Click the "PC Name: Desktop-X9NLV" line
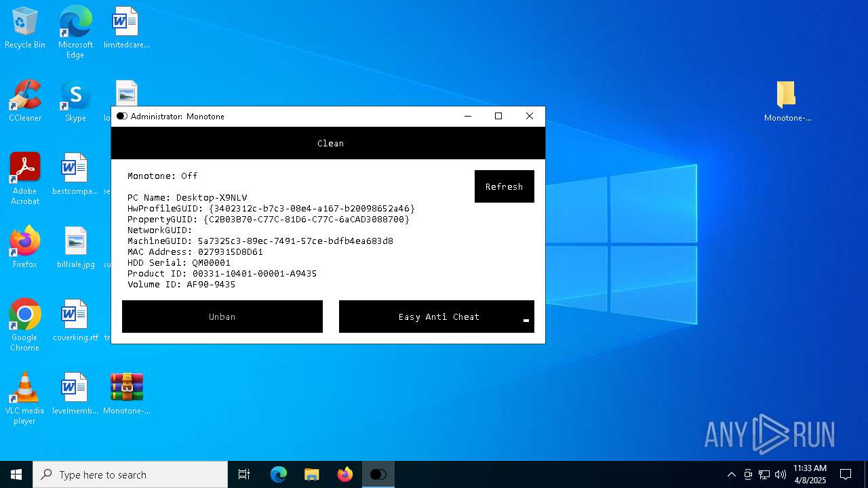 [x=187, y=198]
